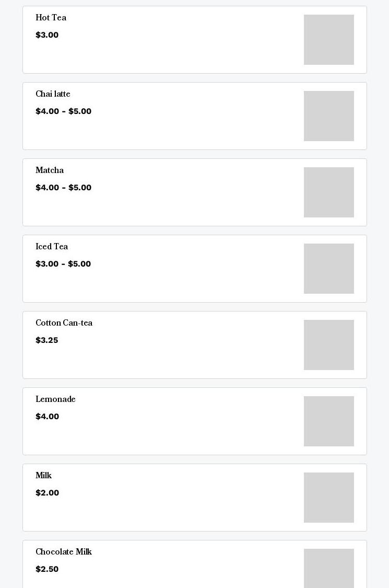Click the Milk thumbnail placeholder
Screen dimensions: 389x588
[x=328, y=498]
